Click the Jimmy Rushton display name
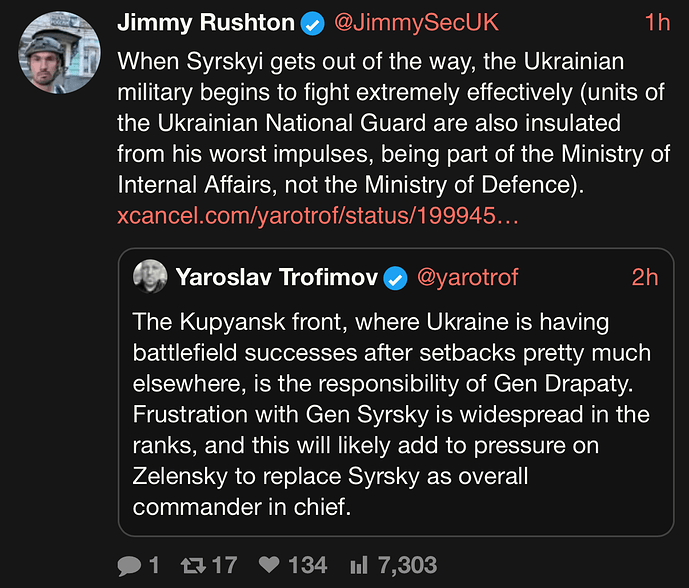The height and width of the screenshot is (588, 689). click(206, 23)
